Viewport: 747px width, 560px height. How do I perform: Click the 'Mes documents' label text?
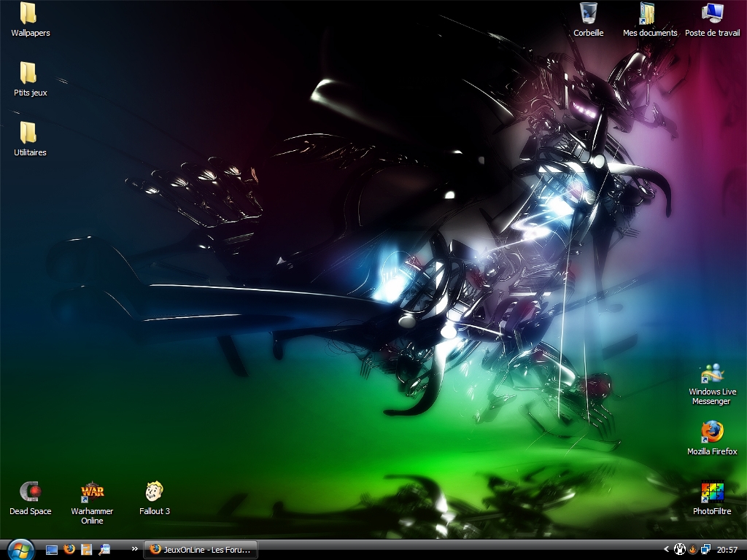[650, 33]
